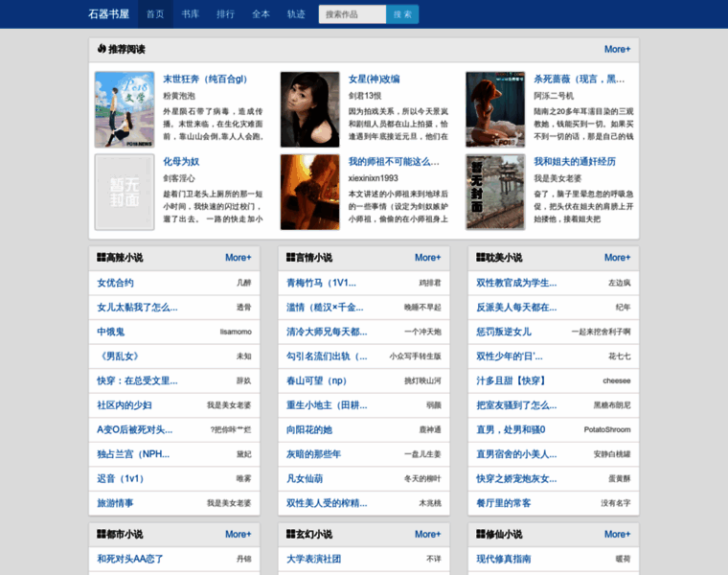Open the 春山可望（np）entry
728x575 pixels.
317,380
